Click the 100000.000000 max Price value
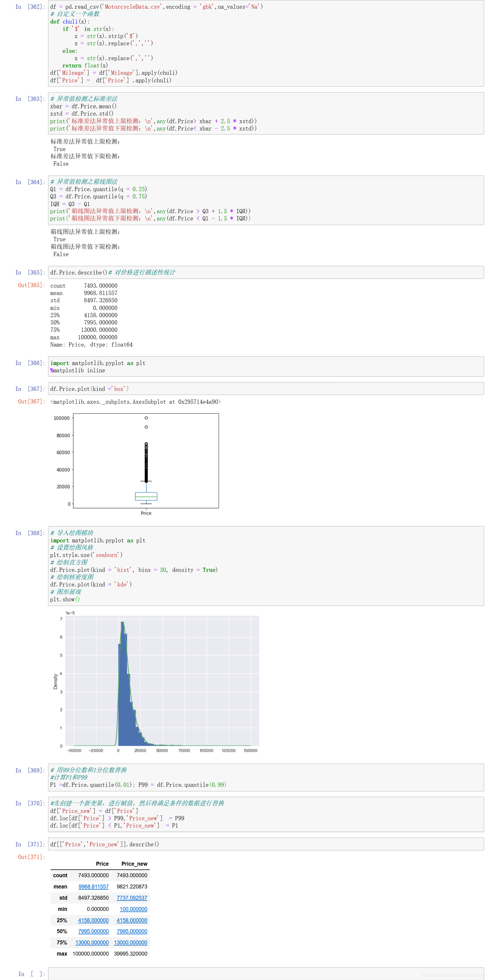The height and width of the screenshot is (980, 489). click(91, 954)
